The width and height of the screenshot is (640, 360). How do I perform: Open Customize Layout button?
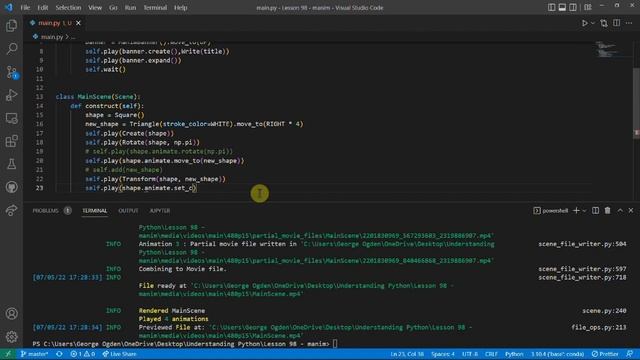point(588,7)
